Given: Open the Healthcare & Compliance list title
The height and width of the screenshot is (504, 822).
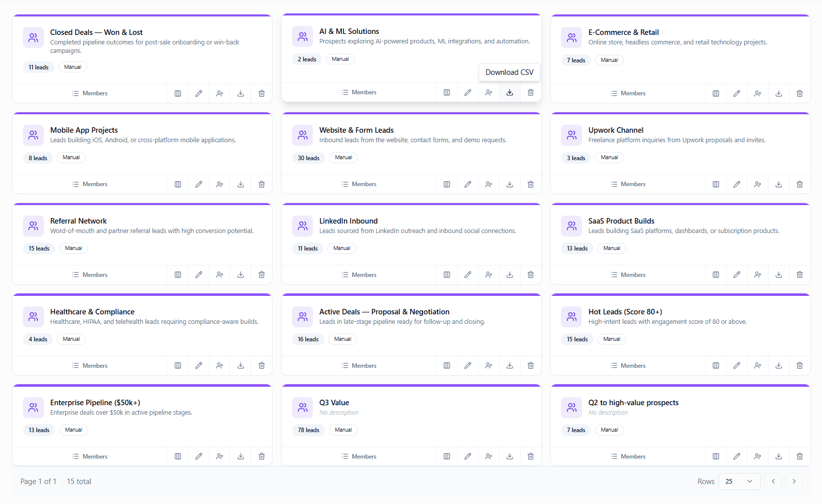Looking at the screenshot, I should [92, 312].
